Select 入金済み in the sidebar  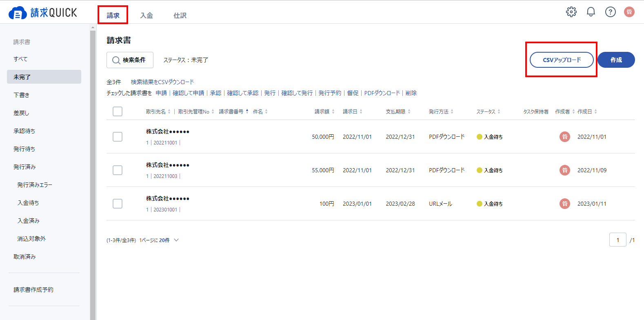click(x=44, y=220)
